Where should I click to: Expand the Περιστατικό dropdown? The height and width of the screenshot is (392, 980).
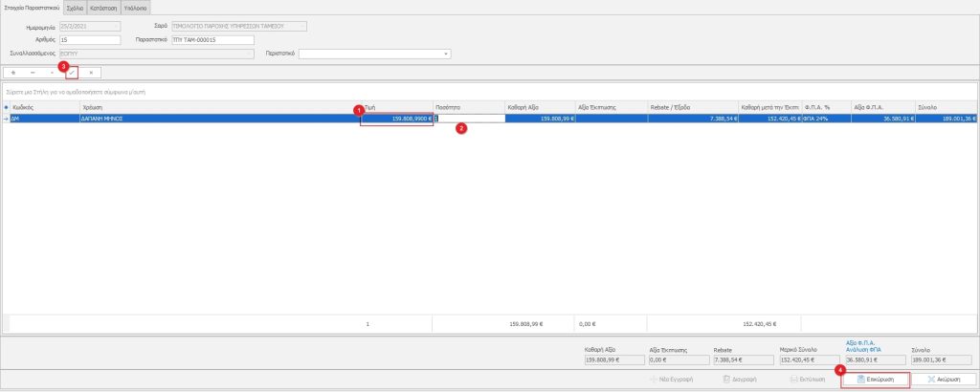point(445,54)
